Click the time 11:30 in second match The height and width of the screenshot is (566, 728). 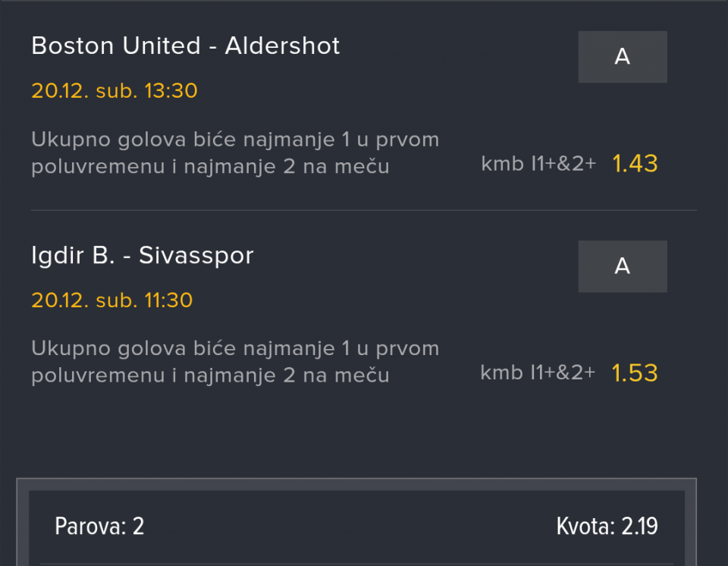(168, 300)
